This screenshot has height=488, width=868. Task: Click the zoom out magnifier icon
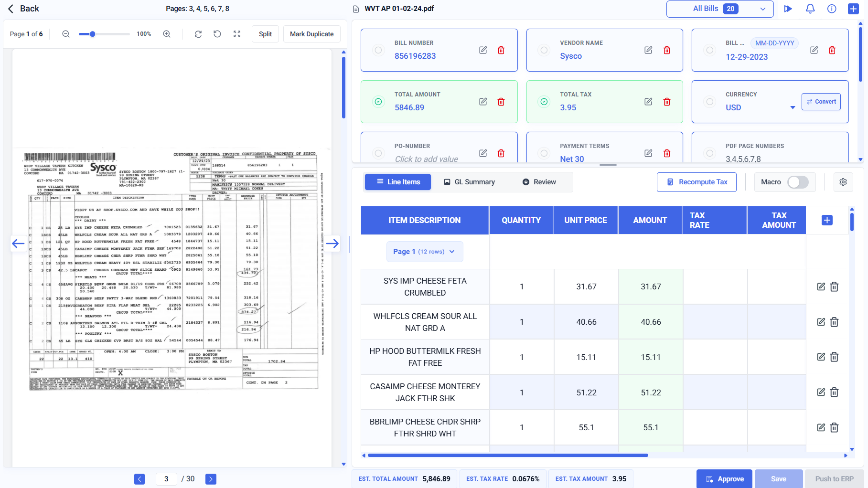pos(66,34)
